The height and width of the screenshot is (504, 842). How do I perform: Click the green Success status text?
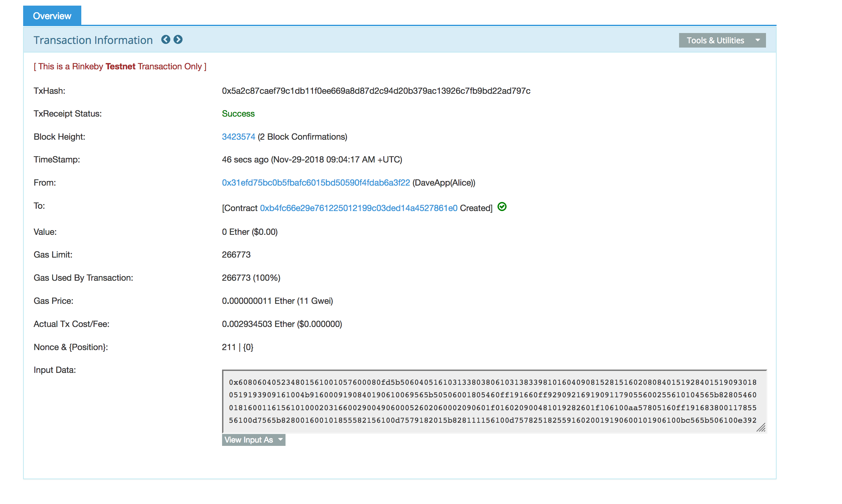(x=238, y=113)
